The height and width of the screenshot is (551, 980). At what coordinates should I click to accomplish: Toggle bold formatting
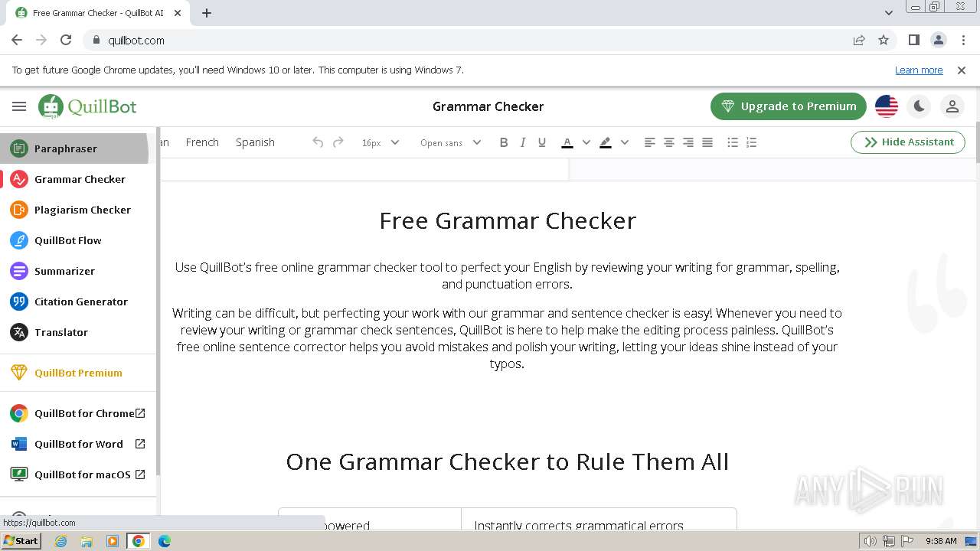pyautogui.click(x=503, y=142)
